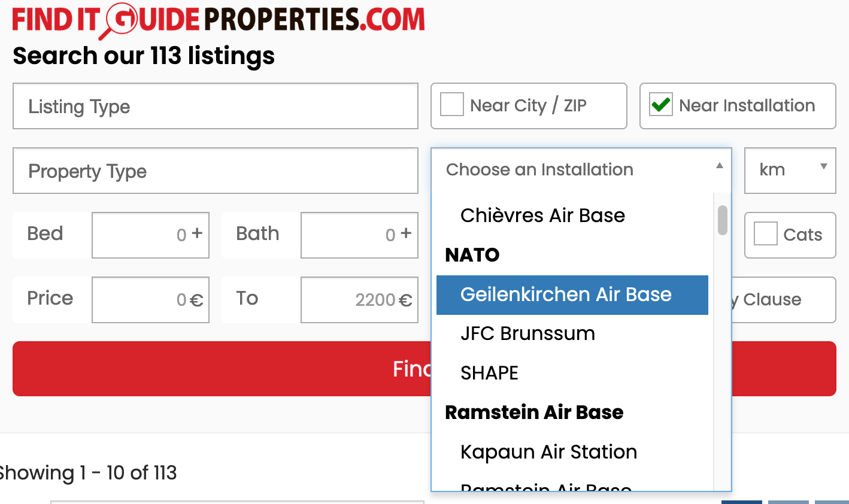The height and width of the screenshot is (504, 849).
Task: Uncheck the Near Installation option
Action: pos(661,105)
